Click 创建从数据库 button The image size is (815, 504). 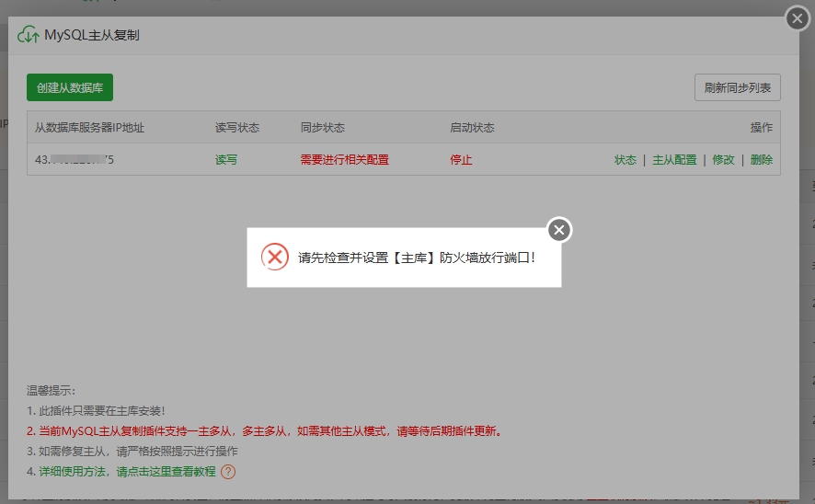[x=70, y=87]
